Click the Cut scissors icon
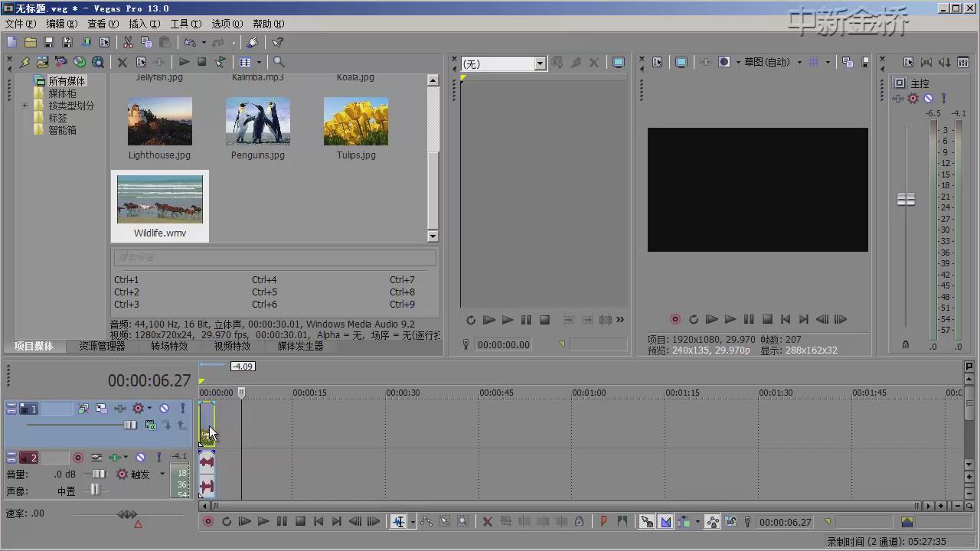 coord(128,43)
